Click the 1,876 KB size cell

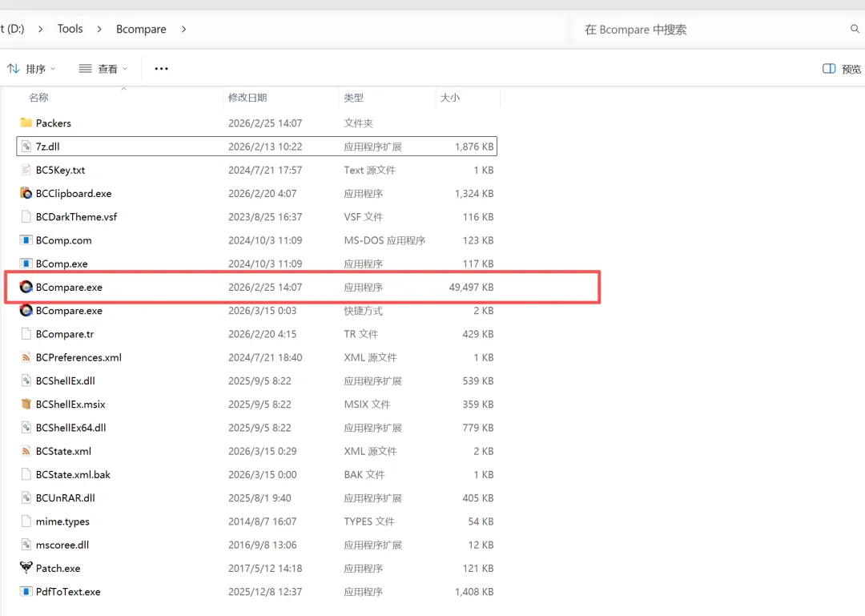(x=474, y=147)
